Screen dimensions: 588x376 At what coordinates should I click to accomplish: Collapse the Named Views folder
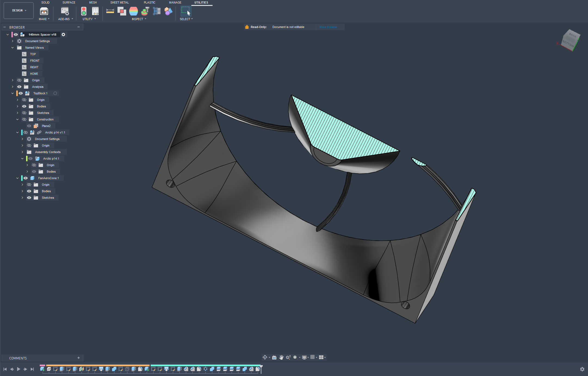[x=13, y=48]
